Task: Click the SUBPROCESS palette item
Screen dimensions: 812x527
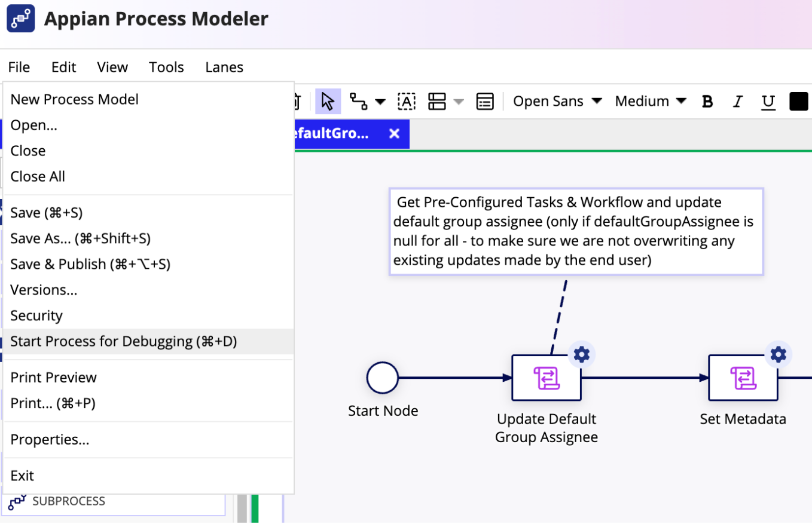Action: pos(114,501)
